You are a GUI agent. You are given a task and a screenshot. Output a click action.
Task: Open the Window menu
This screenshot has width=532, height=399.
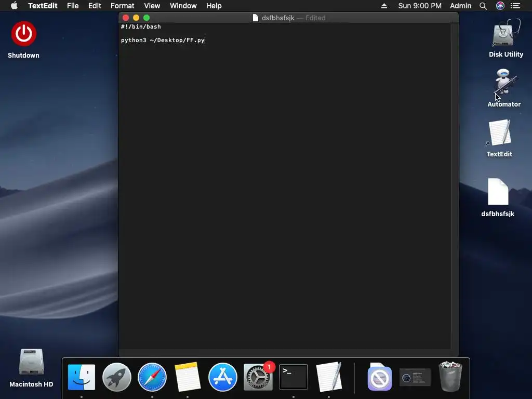point(183,6)
